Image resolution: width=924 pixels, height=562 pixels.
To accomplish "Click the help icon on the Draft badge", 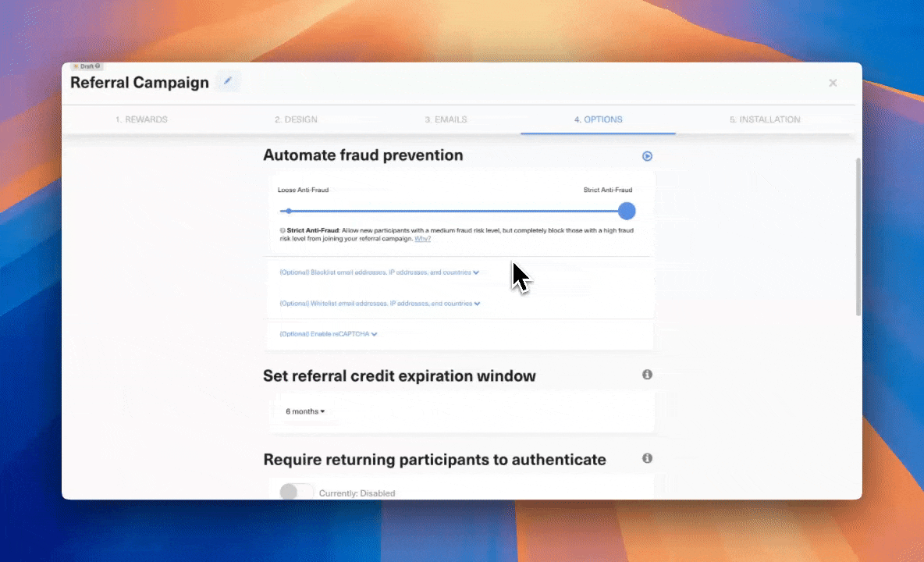I will click(97, 66).
